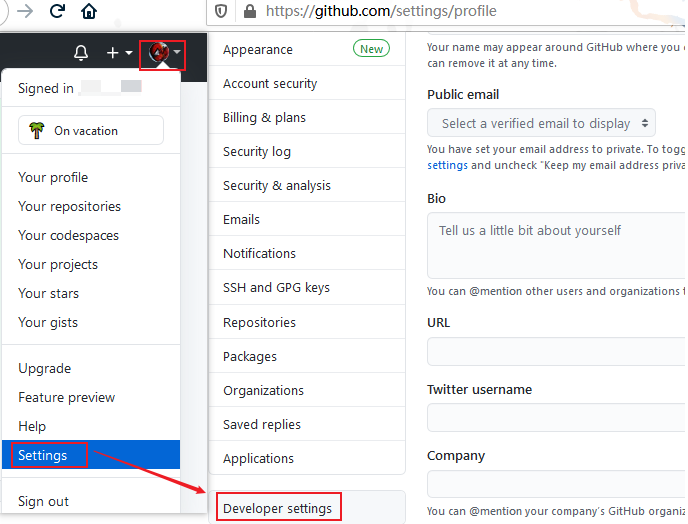Click the Twitter username input field
This screenshot has height=524, width=688.
[556, 418]
